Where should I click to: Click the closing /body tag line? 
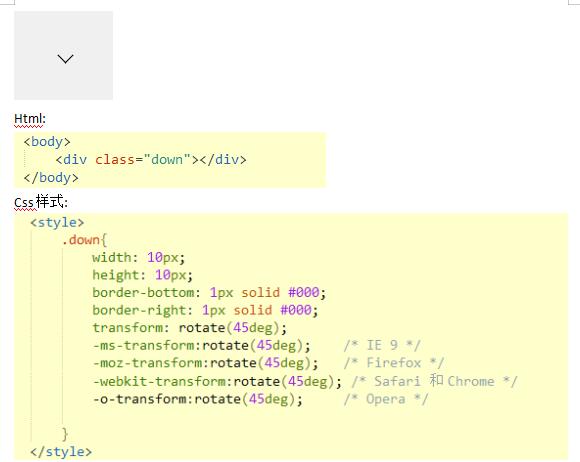click(51, 178)
